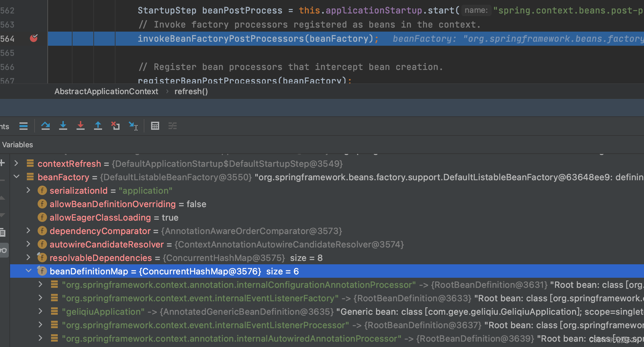Image resolution: width=644 pixels, height=347 pixels.
Task: Click the down arrow in Variables sidebar
Action: (2, 215)
